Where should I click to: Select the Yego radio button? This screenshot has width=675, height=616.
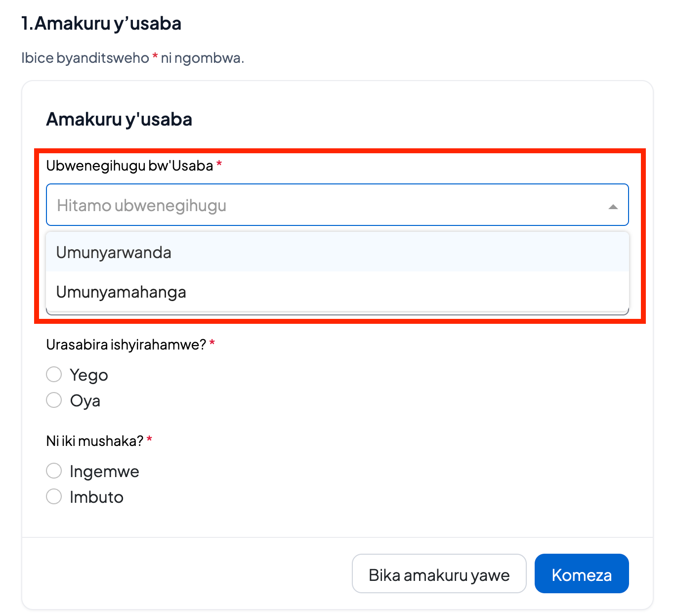coord(54,374)
